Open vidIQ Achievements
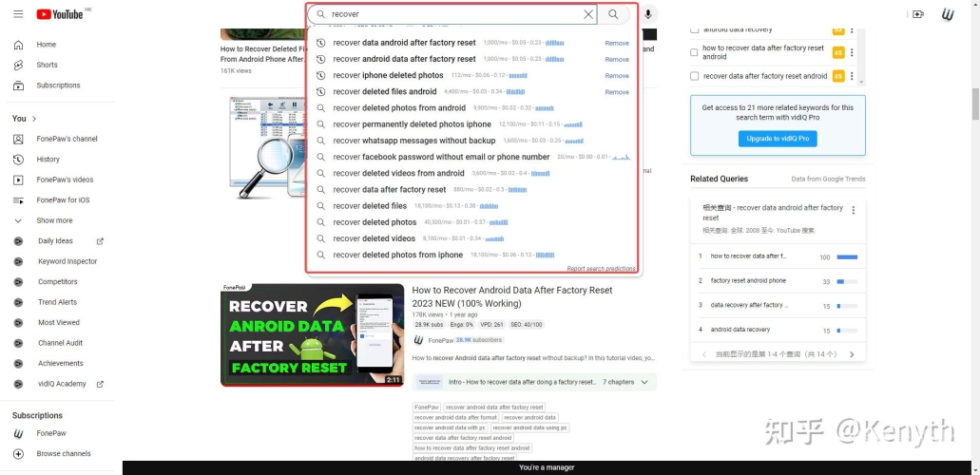The height and width of the screenshot is (475, 980). point(61,364)
